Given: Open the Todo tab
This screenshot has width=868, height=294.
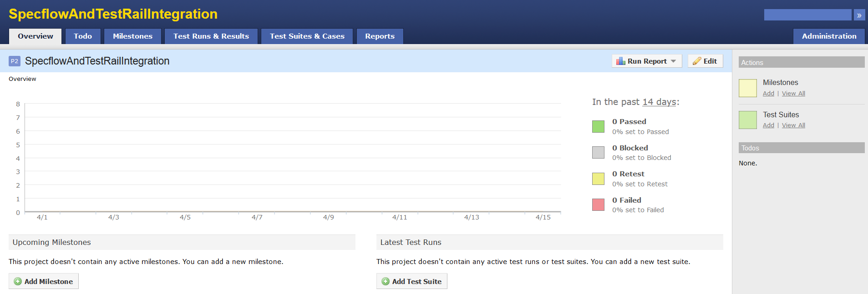Looking at the screenshot, I should click(x=83, y=36).
